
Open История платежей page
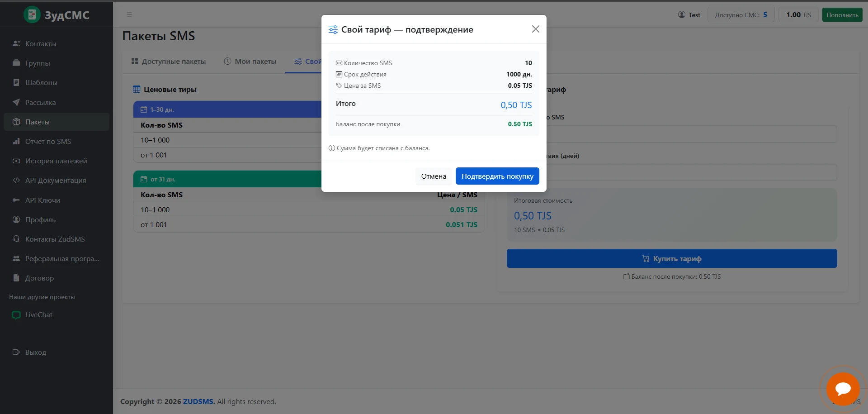coord(57,161)
